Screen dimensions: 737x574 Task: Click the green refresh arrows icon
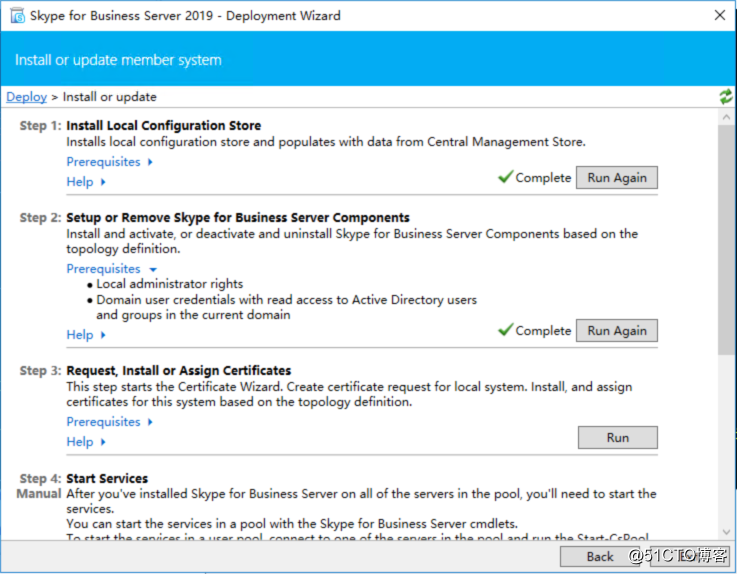[726, 97]
